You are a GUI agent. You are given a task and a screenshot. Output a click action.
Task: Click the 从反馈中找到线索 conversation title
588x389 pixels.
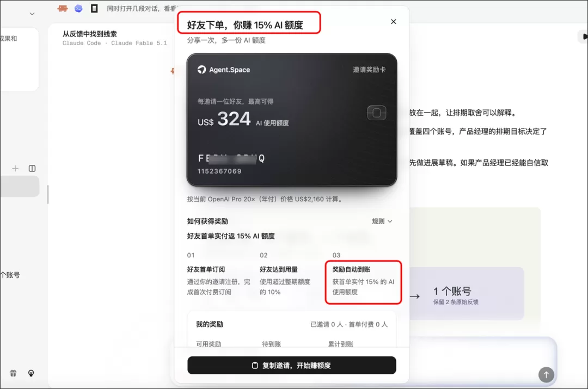[90, 34]
